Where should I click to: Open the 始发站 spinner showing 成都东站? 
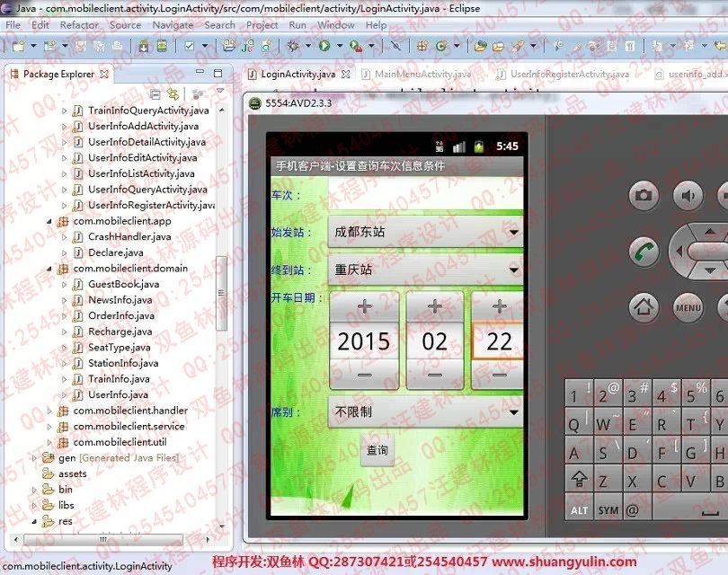pos(425,232)
